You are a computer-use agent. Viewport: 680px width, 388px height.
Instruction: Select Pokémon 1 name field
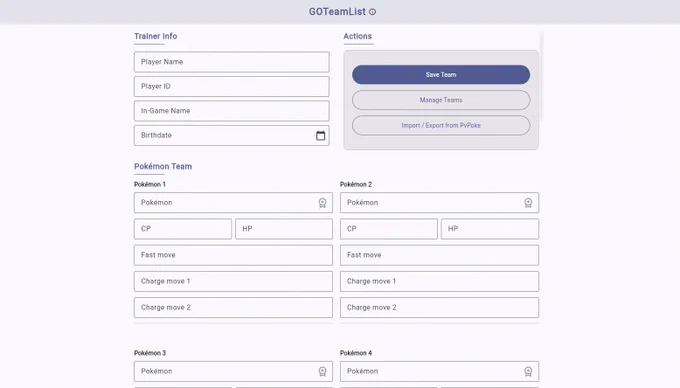[x=233, y=202]
